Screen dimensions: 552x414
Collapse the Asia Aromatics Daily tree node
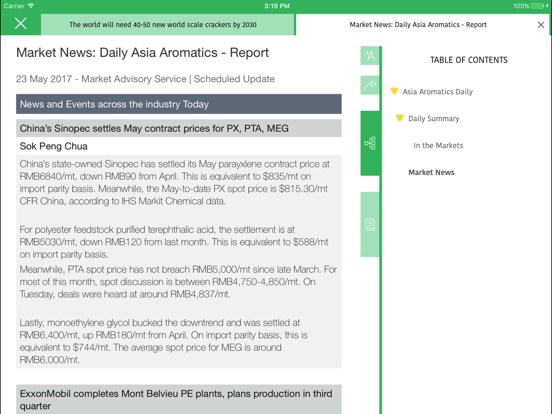click(x=394, y=91)
